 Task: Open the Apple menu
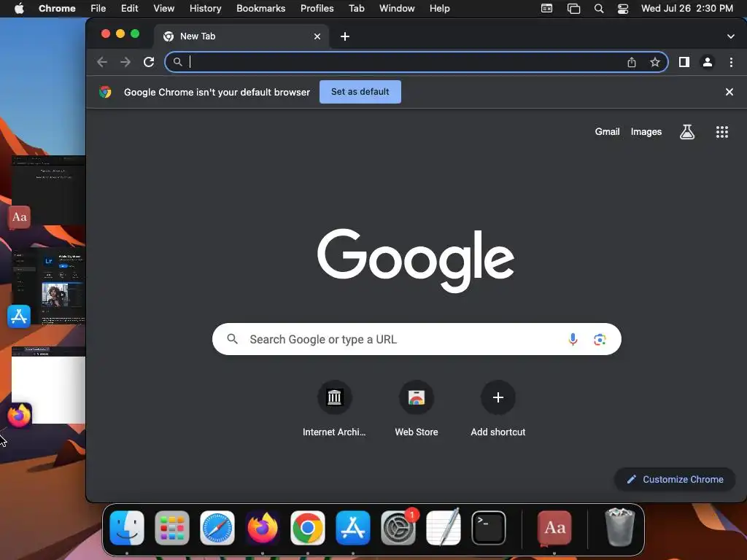tap(19, 9)
